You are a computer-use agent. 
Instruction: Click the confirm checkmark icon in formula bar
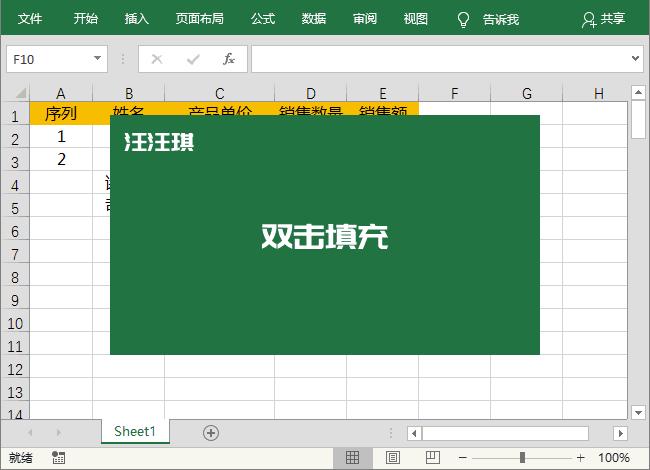(x=193, y=59)
